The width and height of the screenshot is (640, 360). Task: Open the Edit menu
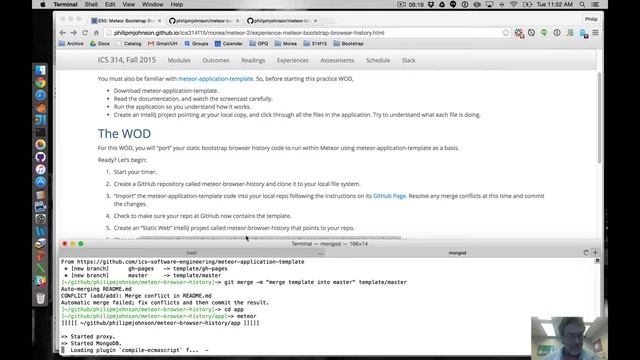click(x=110, y=4)
